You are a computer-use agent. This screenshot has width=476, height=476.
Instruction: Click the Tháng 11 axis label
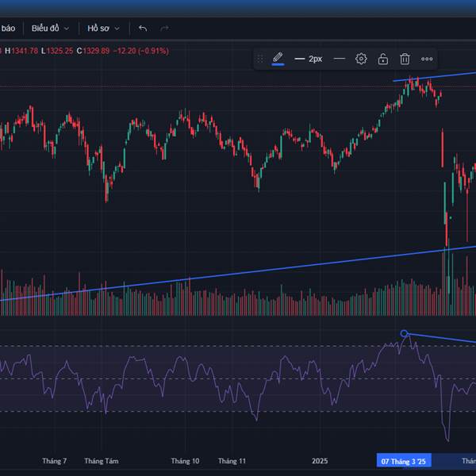(232, 461)
